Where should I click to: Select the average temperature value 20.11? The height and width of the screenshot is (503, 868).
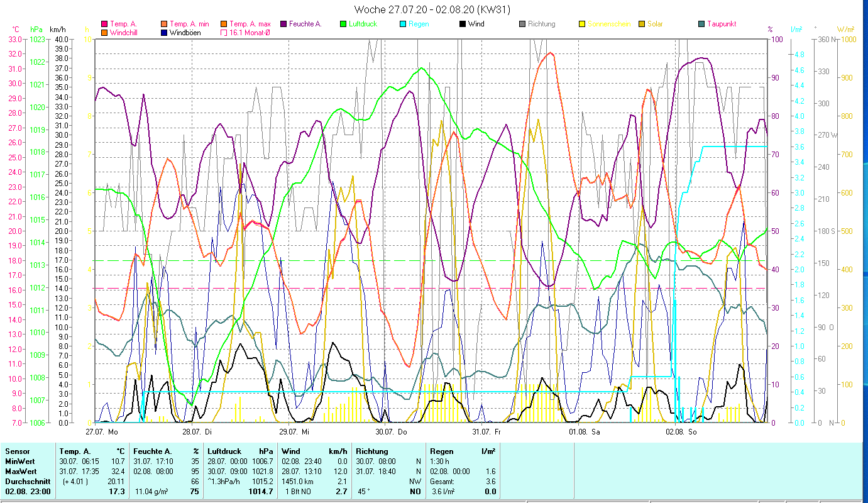[116, 482]
